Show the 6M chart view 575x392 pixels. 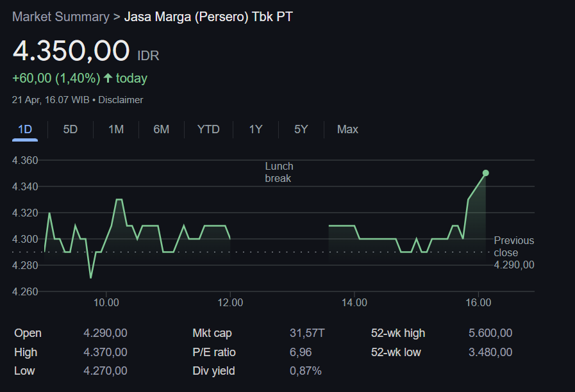coord(162,129)
